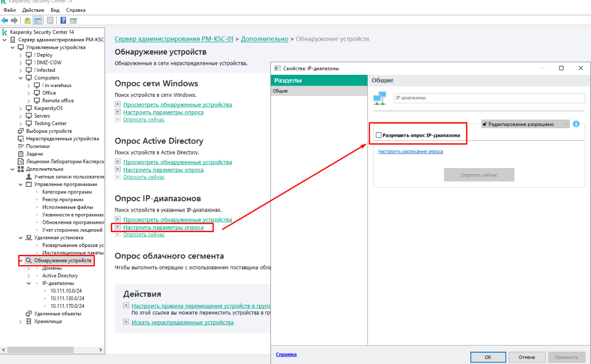
Task: Expand the Хранилища node
Action: (x=20, y=321)
